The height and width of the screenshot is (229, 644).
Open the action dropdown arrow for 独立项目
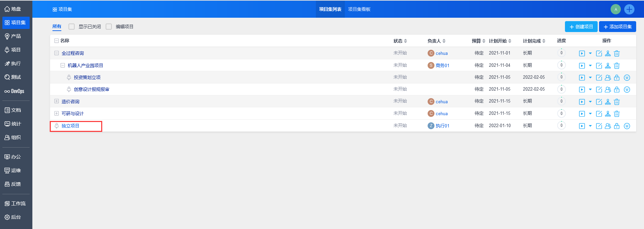[x=590, y=126]
